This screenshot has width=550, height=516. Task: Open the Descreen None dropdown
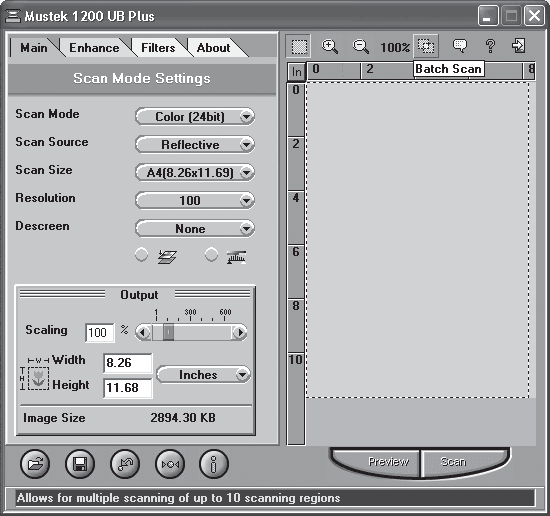tap(195, 229)
